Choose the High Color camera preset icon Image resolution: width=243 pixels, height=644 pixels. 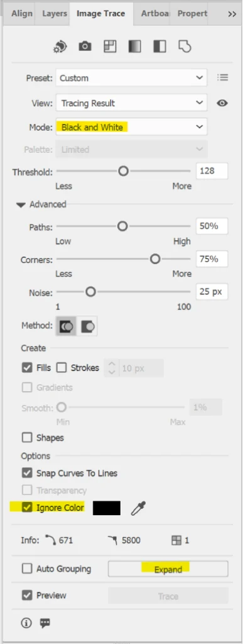click(x=85, y=47)
